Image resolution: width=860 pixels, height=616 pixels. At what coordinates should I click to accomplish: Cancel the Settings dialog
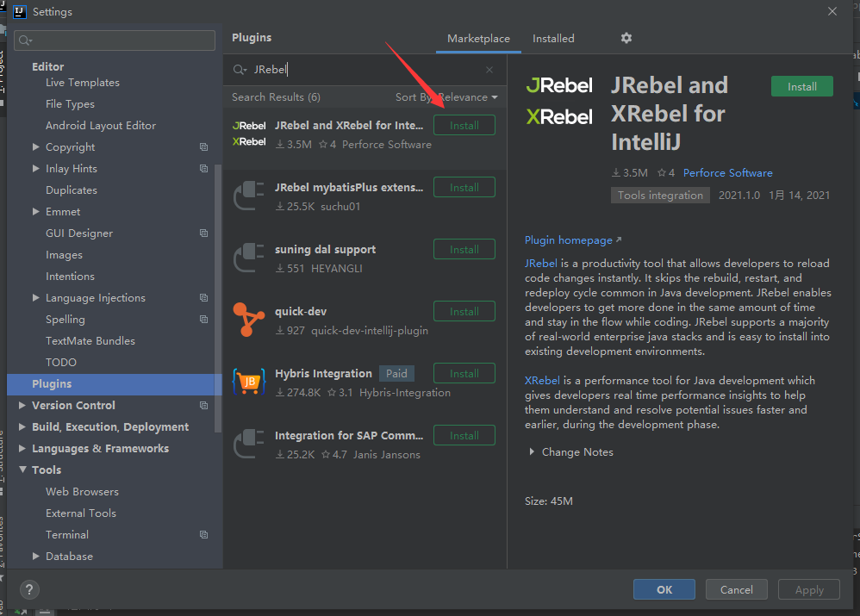pyautogui.click(x=736, y=589)
